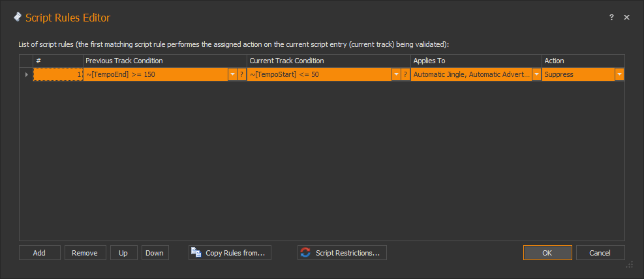Open the Action dropdown showing Suppress
644x279 pixels.
tap(619, 74)
